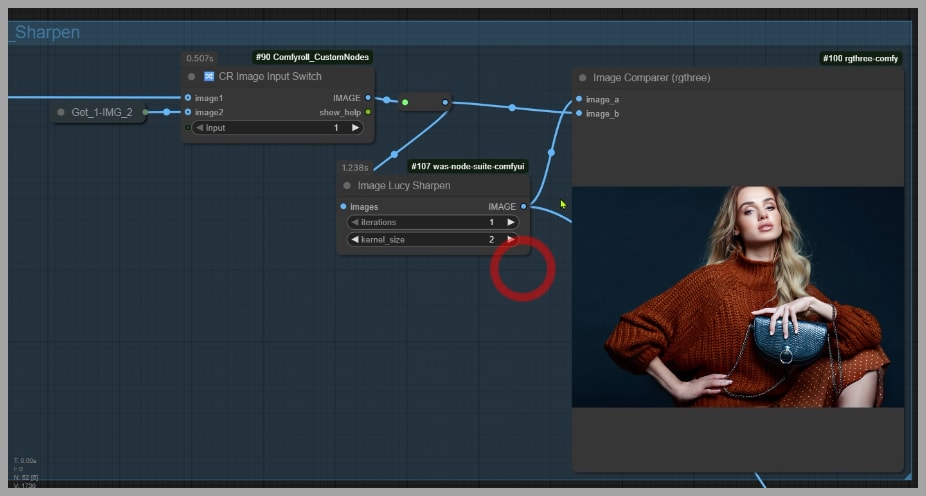Increase kernel_size using the right arrow
The height and width of the screenshot is (496, 926).
point(511,240)
